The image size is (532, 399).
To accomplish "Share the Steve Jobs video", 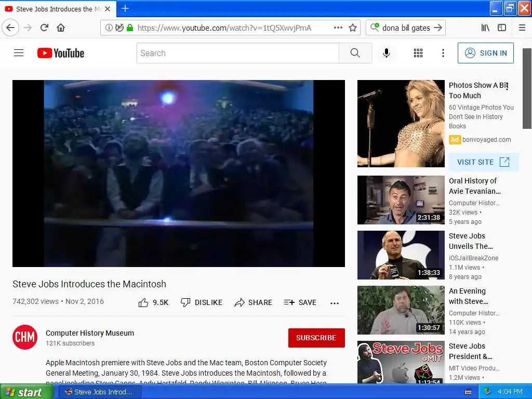I will tap(254, 302).
